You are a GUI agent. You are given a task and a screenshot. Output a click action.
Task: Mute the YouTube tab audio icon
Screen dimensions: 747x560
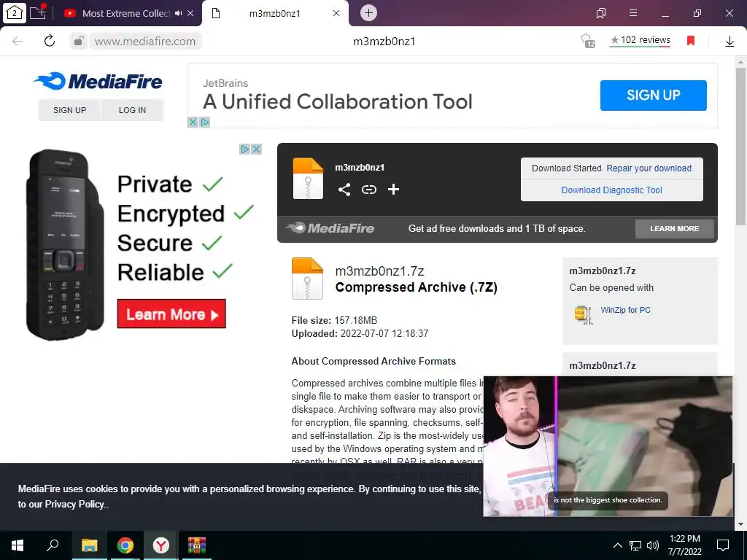click(179, 13)
